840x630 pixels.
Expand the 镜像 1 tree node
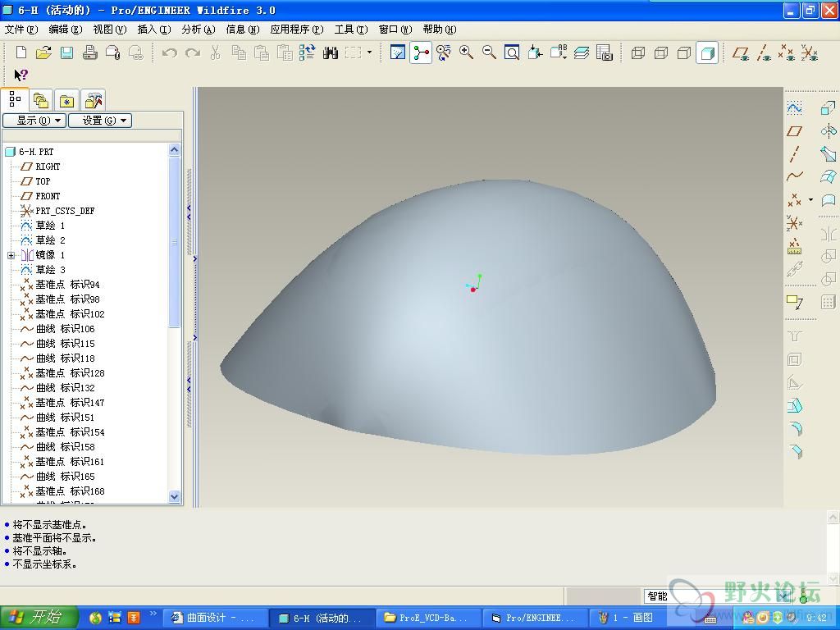point(11,256)
